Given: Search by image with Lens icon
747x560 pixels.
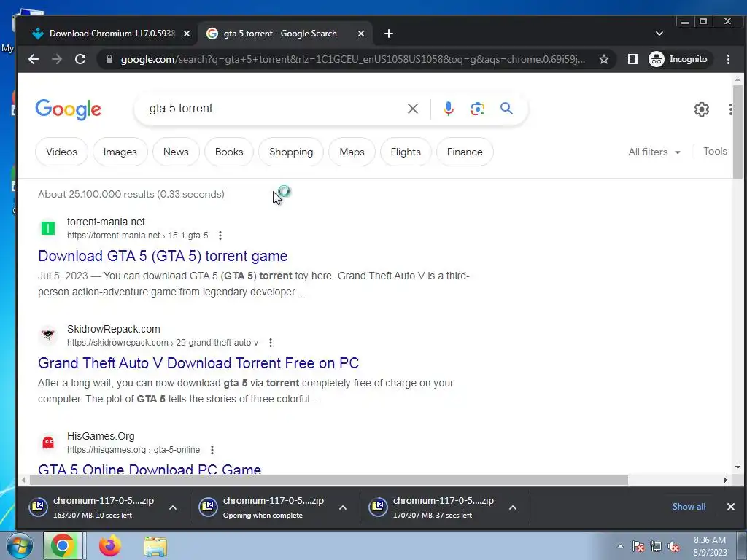Looking at the screenshot, I should pos(477,109).
